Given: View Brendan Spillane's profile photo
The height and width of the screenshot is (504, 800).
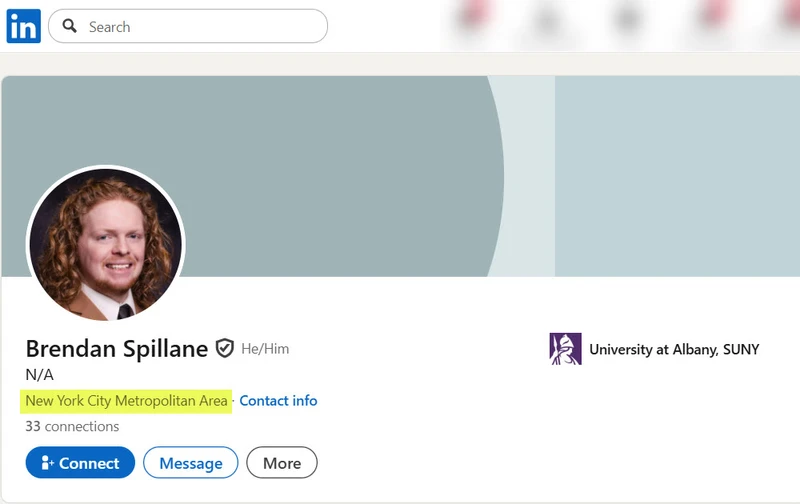Looking at the screenshot, I should point(106,244).
